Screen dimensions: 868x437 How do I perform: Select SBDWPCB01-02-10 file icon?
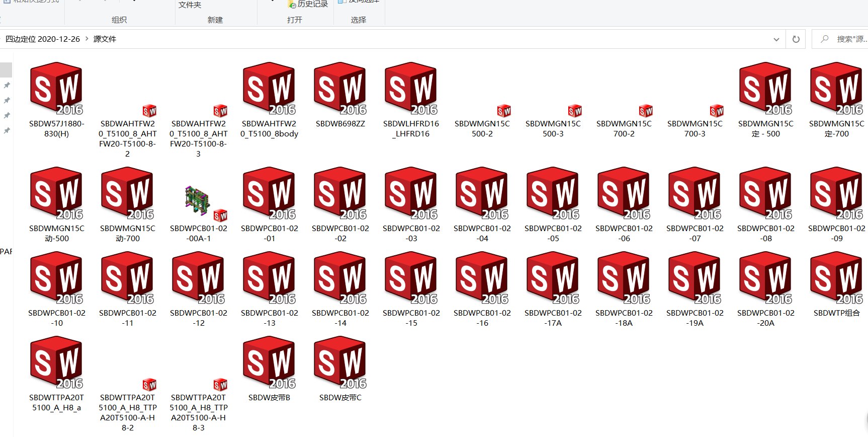[x=56, y=278]
